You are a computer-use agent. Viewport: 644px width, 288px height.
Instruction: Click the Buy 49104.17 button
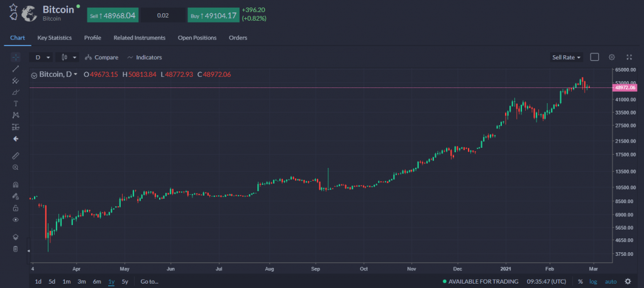[x=213, y=16]
